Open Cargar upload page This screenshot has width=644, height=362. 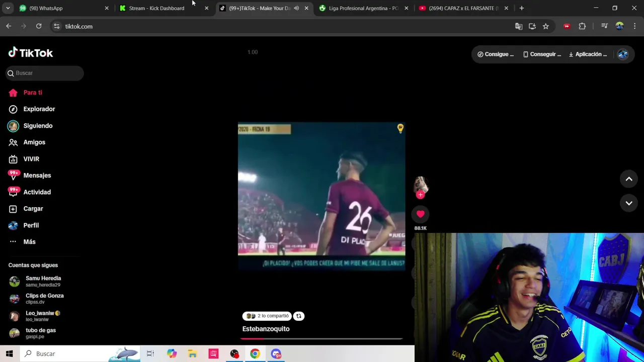pos(26,209)
